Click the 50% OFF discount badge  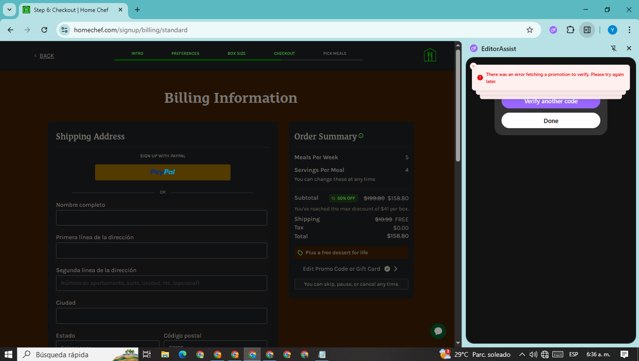[344, 198]
